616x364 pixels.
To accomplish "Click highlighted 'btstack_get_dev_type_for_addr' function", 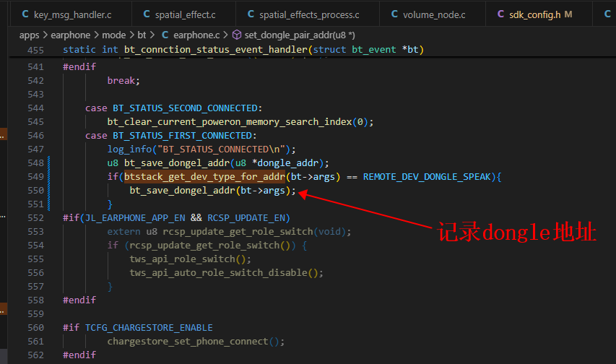I will pyautogui.click(x=204, y=177).
